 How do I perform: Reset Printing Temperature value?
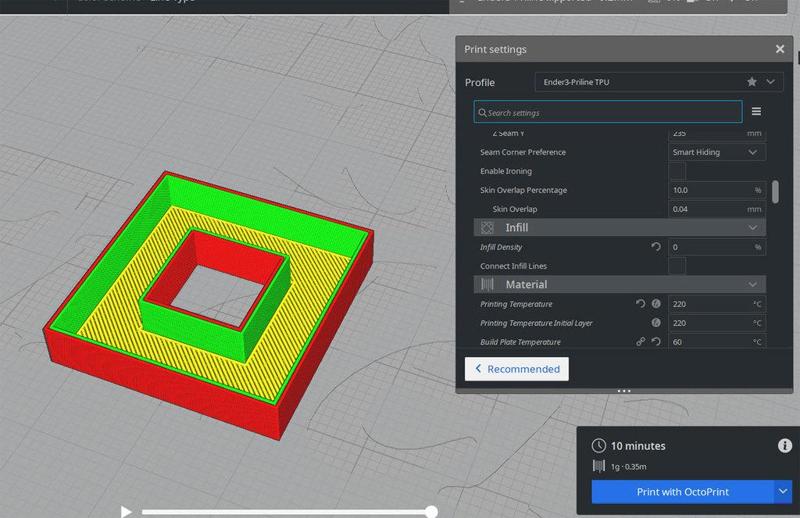click(640, 304)
